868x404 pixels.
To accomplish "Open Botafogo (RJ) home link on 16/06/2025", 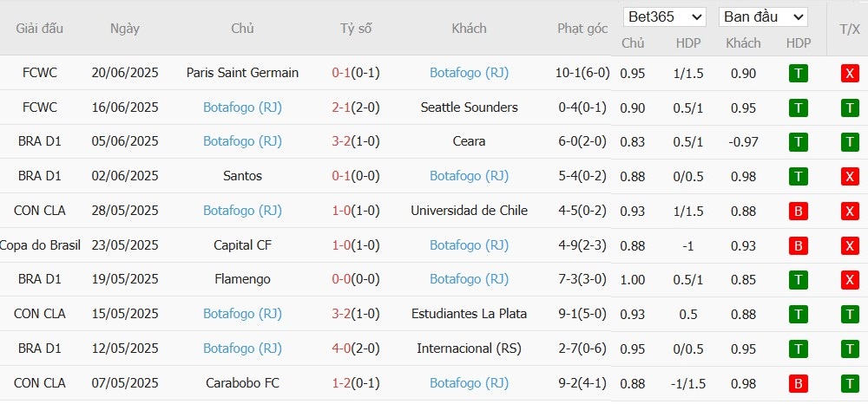I will 242,108.
